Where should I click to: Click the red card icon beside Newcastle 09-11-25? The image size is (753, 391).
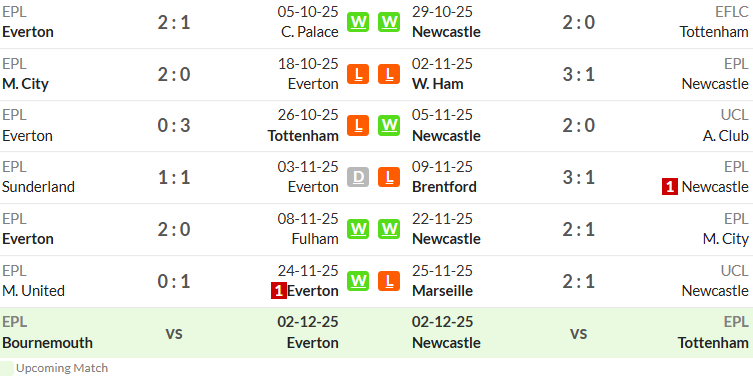(x=670, y=186)
